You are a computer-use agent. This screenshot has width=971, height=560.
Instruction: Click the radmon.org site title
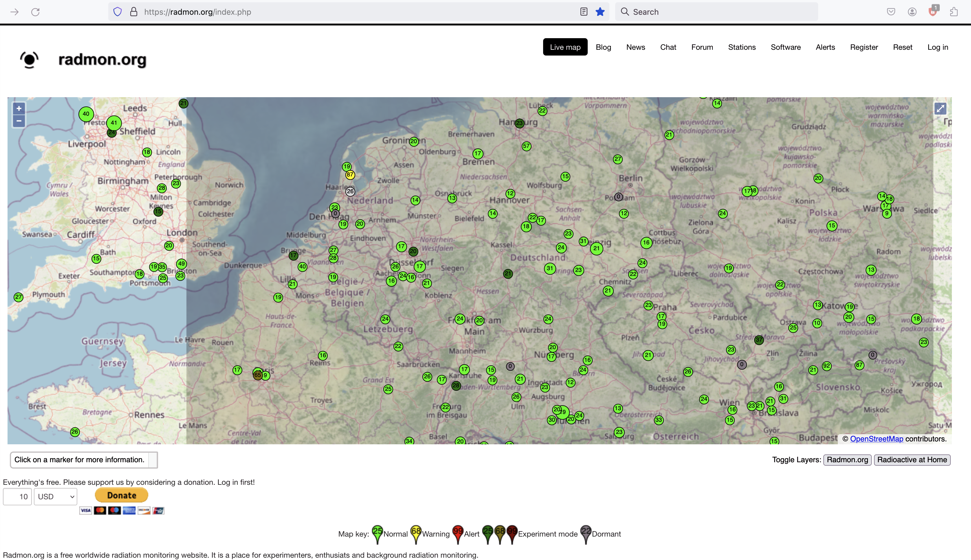(x=102, y=60)
